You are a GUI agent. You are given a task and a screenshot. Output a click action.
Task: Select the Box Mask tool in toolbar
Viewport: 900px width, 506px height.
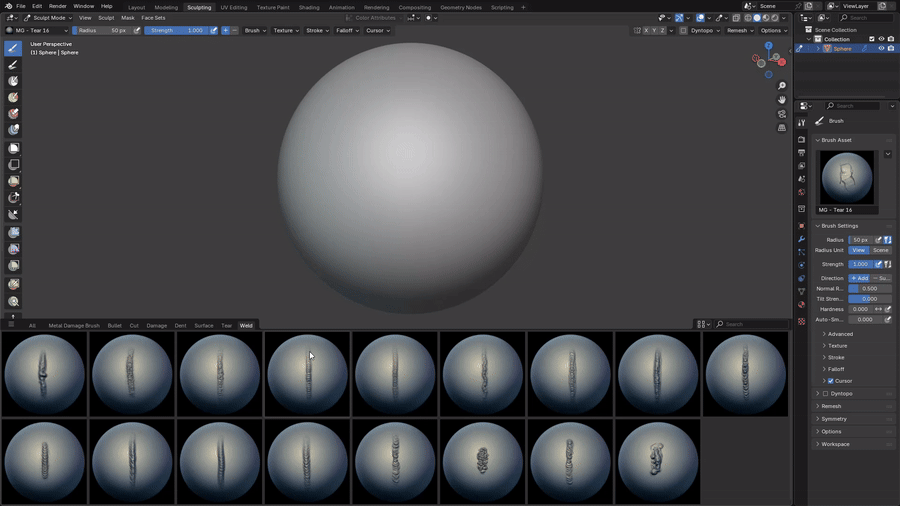point(13,148)
